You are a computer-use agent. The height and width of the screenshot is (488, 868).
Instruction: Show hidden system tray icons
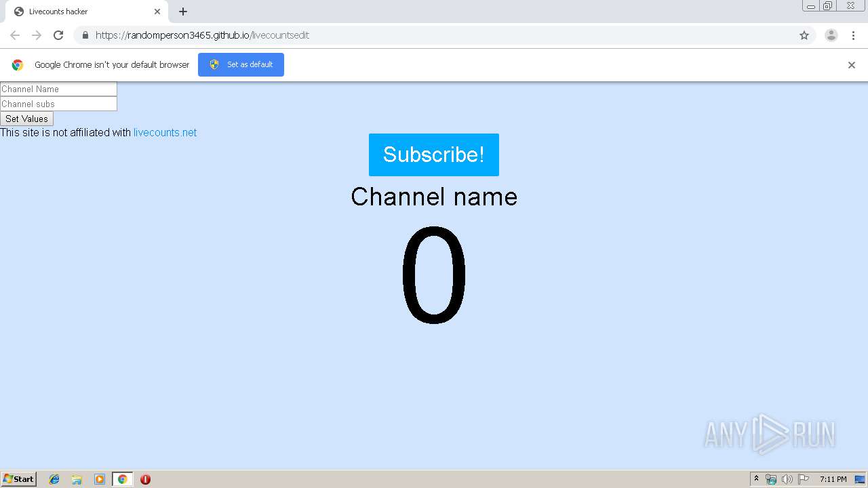[756, 479]
